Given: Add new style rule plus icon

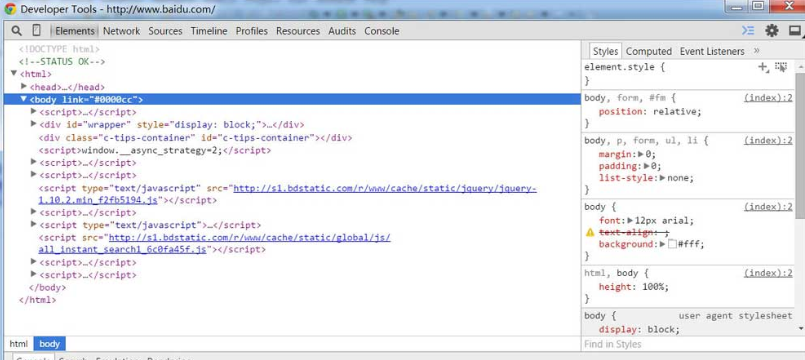Looking at the screenshot, I should [763, 67].
